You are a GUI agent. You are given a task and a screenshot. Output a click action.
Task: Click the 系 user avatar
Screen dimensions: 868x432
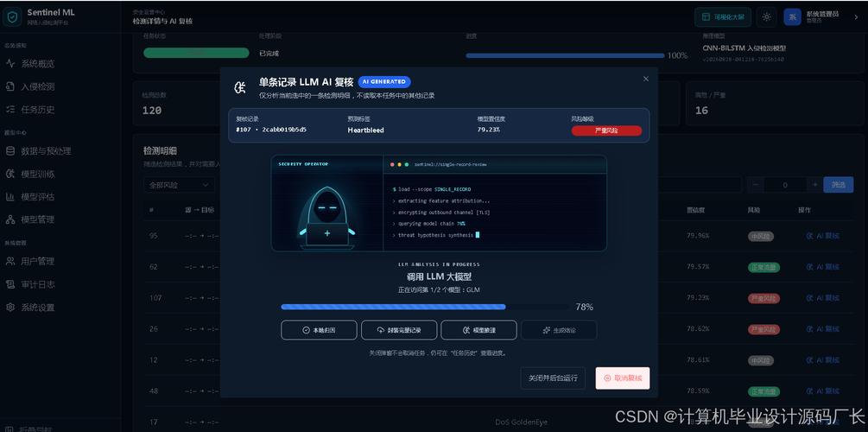[x=792, y=16]
